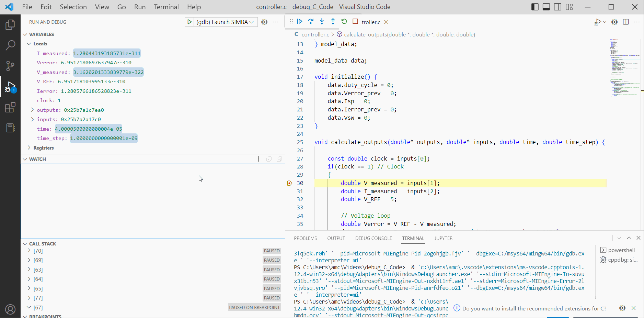Toggle Primary Side Bar layout icon
Viewport: 644px width, 318px height.
535,7
